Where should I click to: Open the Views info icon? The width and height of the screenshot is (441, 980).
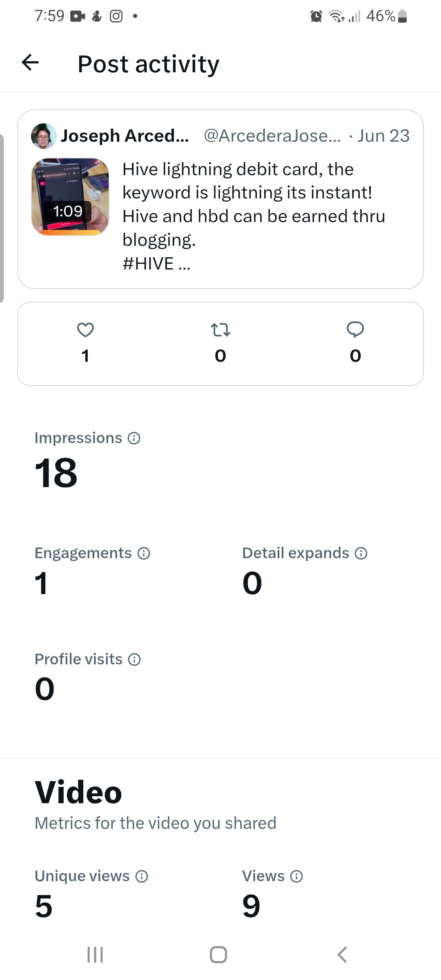point(296,876)
